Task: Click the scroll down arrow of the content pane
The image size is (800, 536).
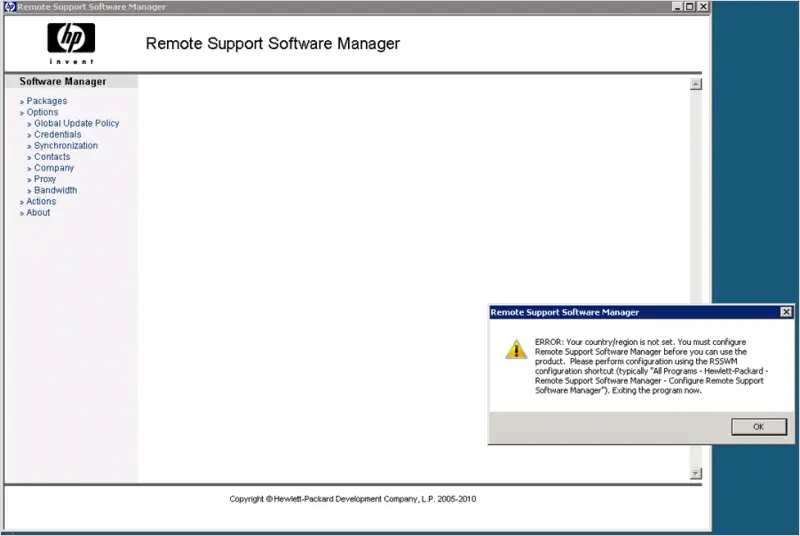Action: click(x=696, y=473)
